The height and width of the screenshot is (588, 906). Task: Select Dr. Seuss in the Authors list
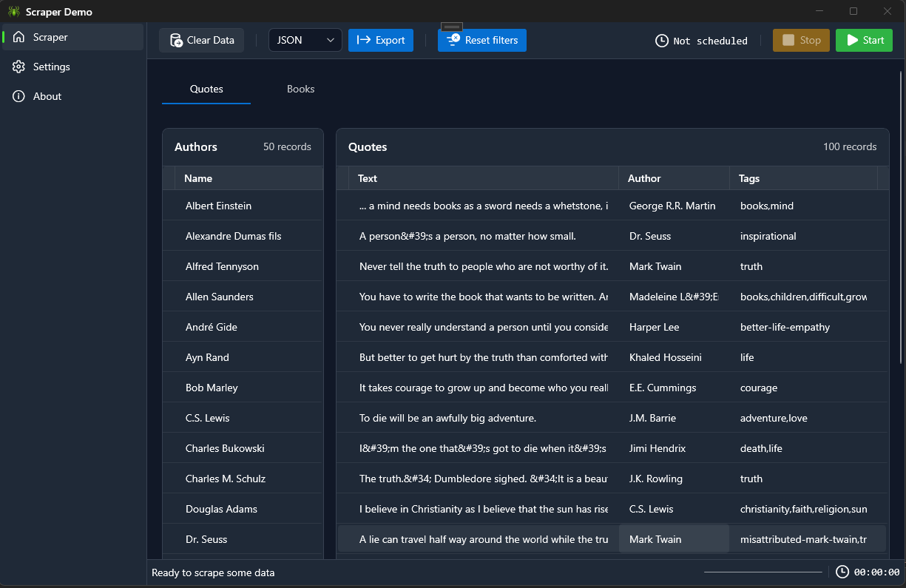[x=243, y=539]
